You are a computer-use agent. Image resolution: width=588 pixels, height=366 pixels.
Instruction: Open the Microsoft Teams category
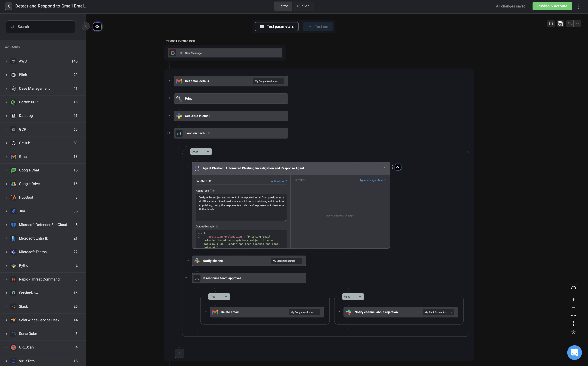click(43, 252)
